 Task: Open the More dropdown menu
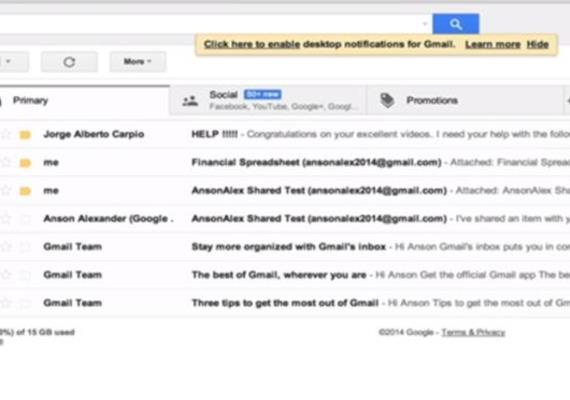pos(138,62)
